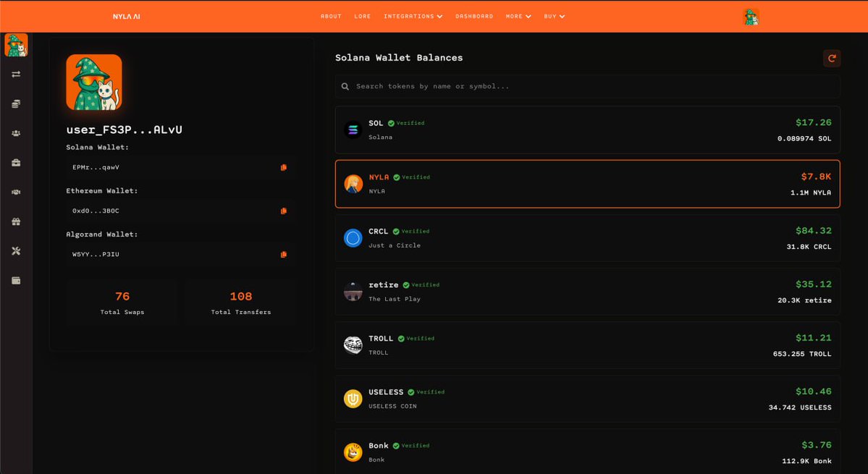This screenshot has width=868, height=474.
Task: Click the verified badge next to SOL
Action: [x=406, y=123]
